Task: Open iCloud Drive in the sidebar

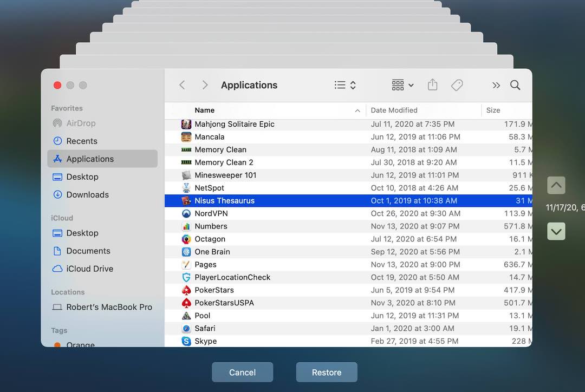Action: [x=102, y=269]
